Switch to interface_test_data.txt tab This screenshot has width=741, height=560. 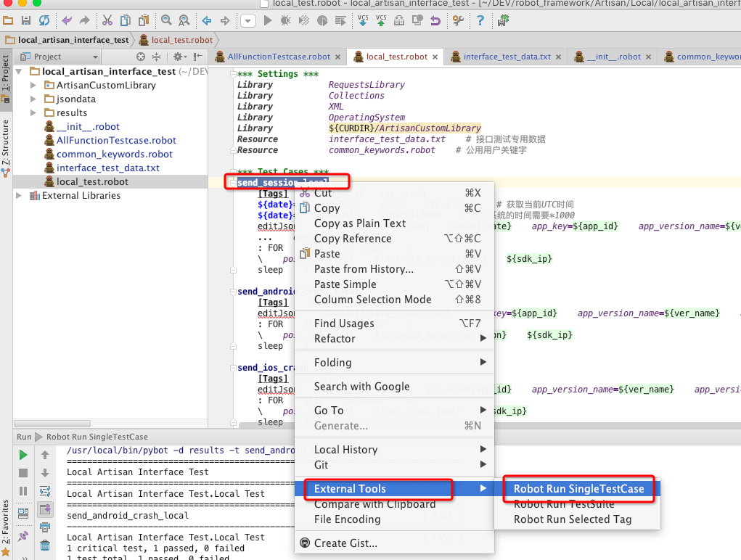pos(507,57)
